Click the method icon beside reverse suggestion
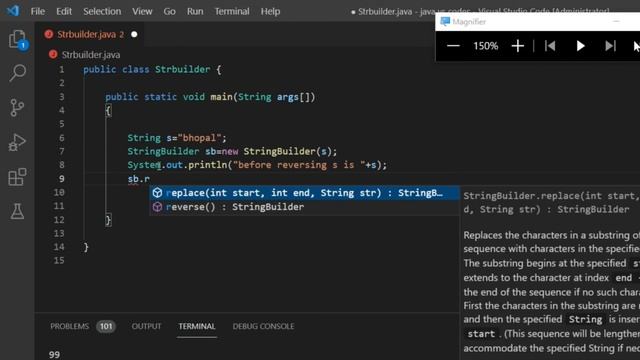 (x=157, y=207)
